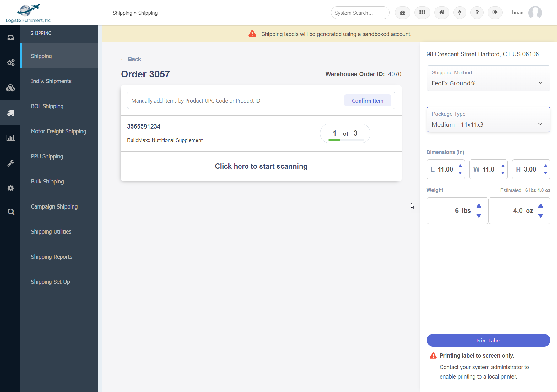Click the Warehouse Order ID 4070 value
This screenshot has height=392, width=557.
coord(395,74)
